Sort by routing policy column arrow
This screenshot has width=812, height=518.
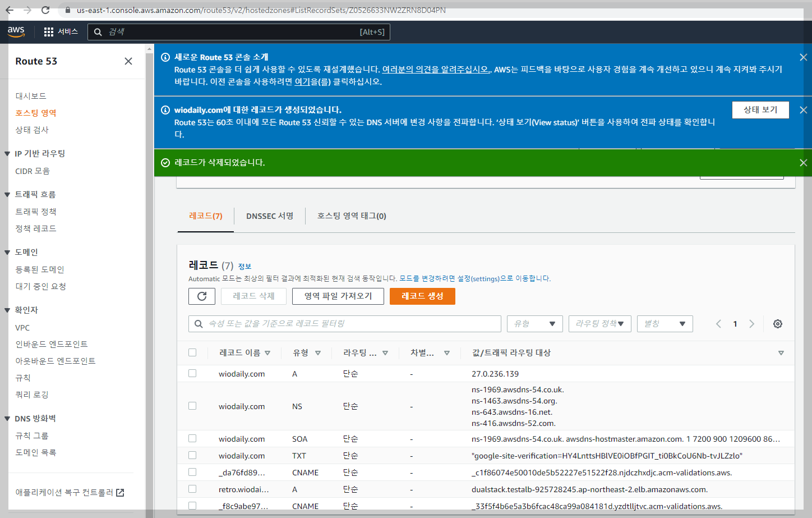click(x=385, y=353)
